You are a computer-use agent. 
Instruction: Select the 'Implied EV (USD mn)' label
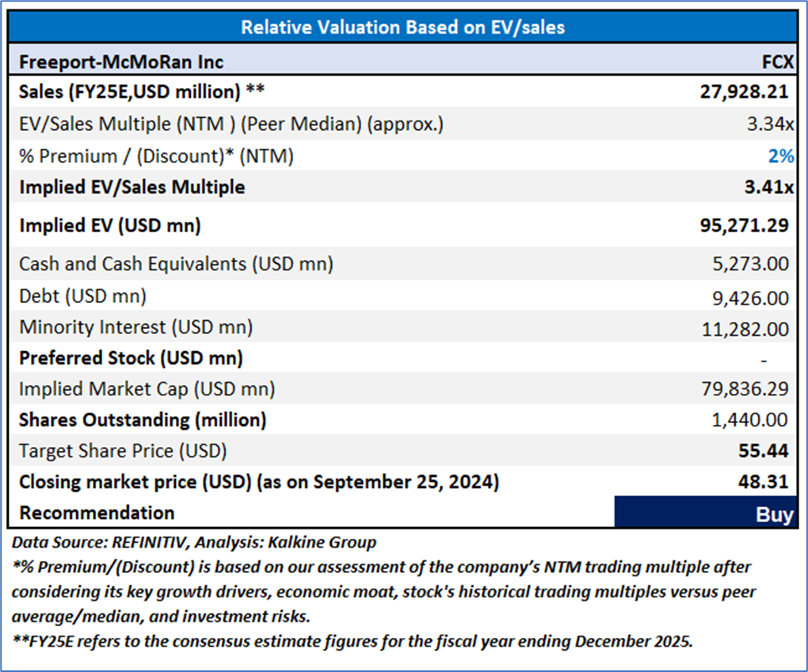click(110, 226)
